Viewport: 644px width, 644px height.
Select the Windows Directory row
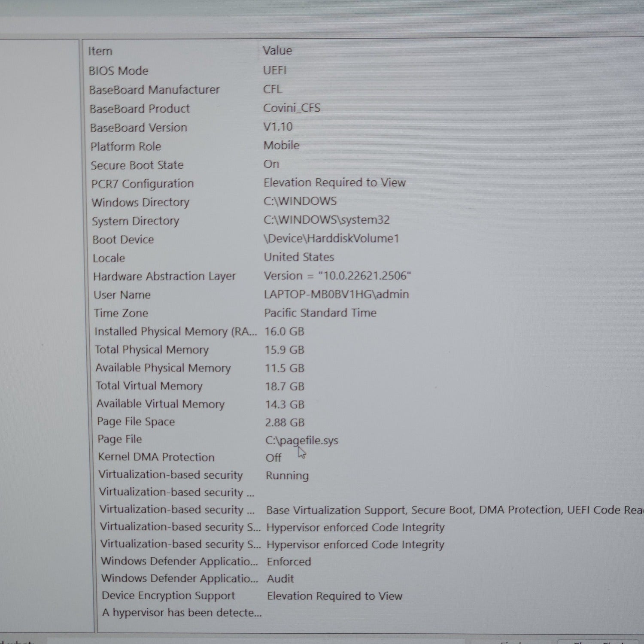(140, 202)
